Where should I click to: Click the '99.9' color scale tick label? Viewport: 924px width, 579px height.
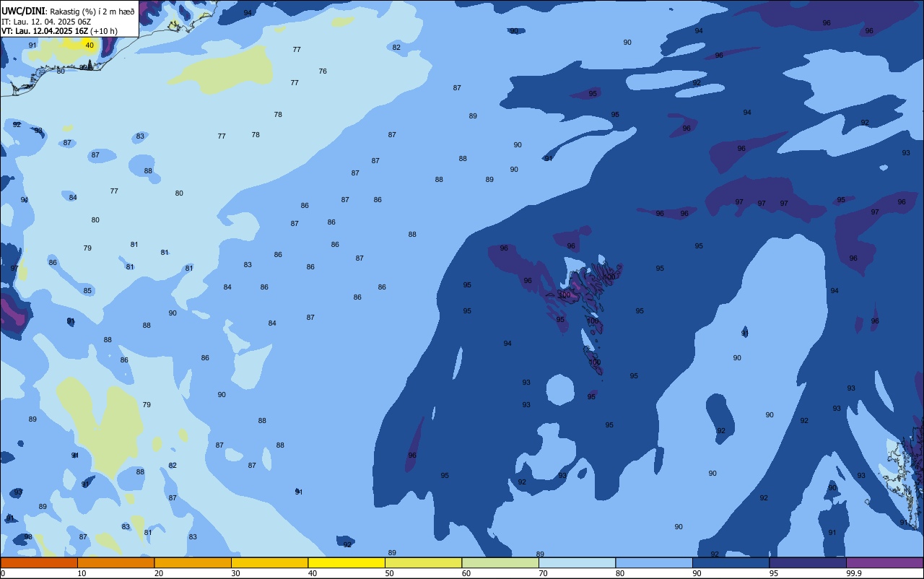[x=855, y=573]
